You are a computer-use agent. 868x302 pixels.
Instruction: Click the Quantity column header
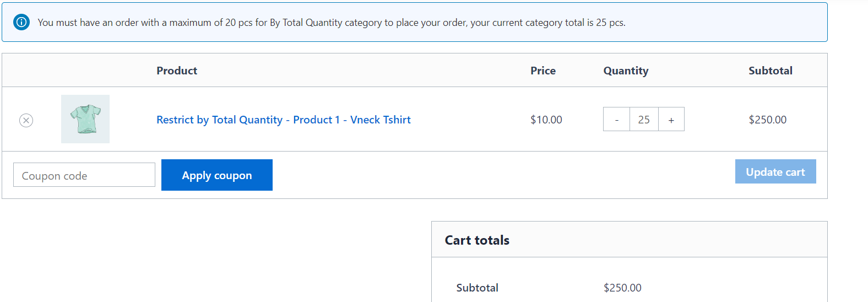[626, 71]
